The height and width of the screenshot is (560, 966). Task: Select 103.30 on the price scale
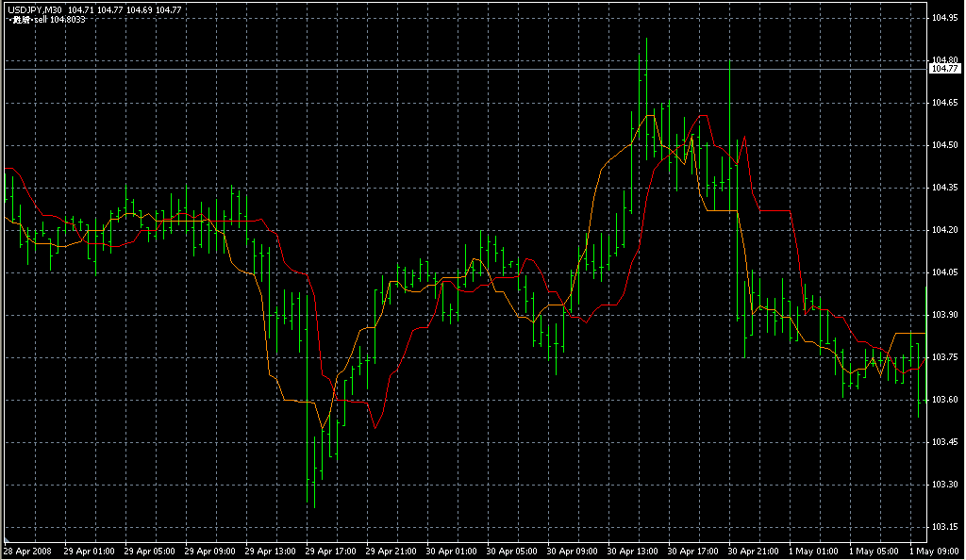[x=945, y=485]
